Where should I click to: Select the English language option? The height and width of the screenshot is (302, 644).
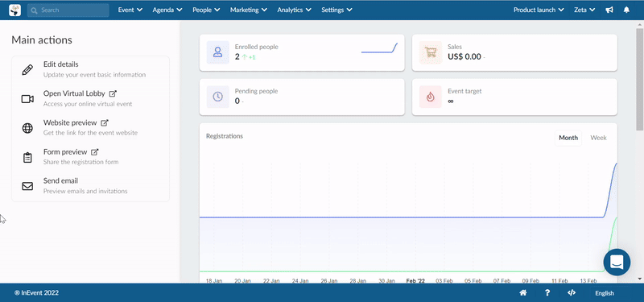tap(605, 293)
